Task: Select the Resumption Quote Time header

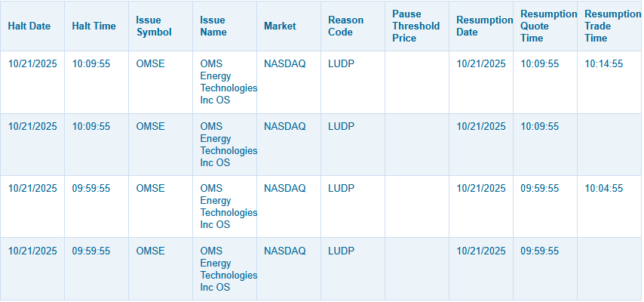Action: tap(548, 26)
